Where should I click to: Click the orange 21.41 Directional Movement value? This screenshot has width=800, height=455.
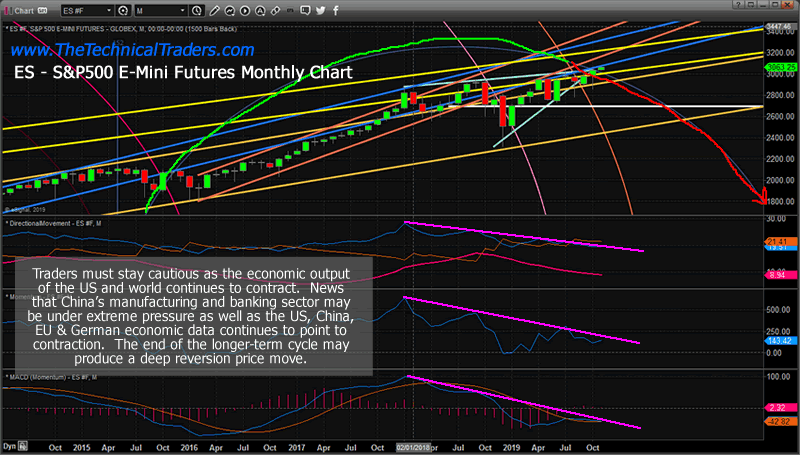point(781,242)
